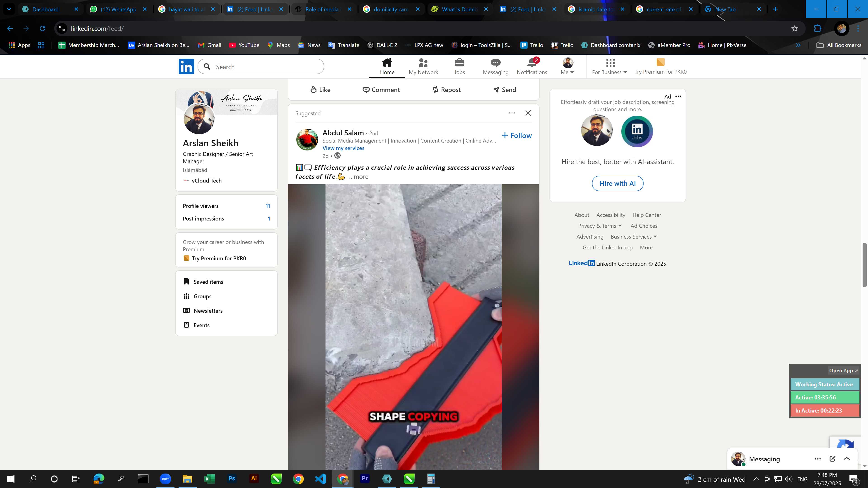Viewport: 868px width, 488px height.
Task: Open ad options three-dot menu
Action: click(x=678, y=96)
